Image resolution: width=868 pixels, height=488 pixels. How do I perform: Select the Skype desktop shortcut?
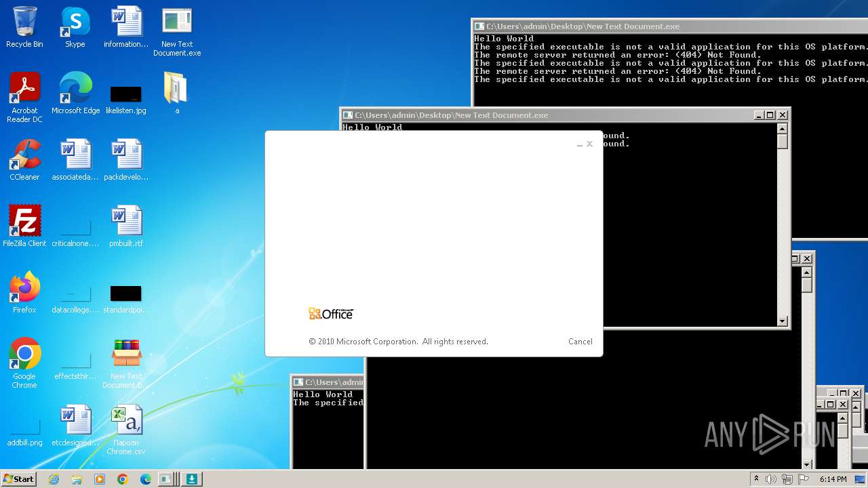75,28
